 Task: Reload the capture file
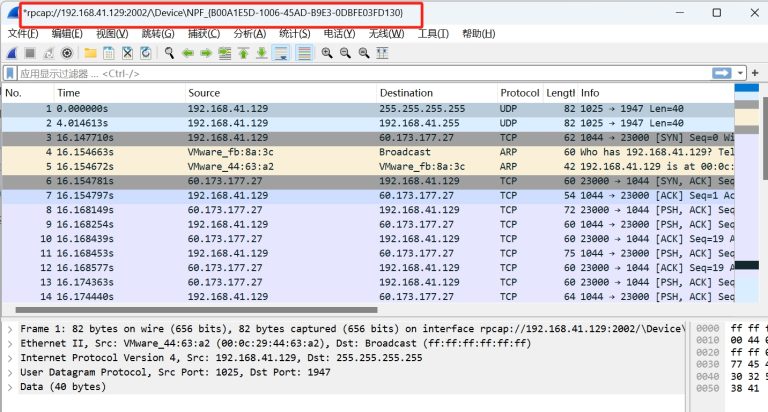(x=145, y=53)
